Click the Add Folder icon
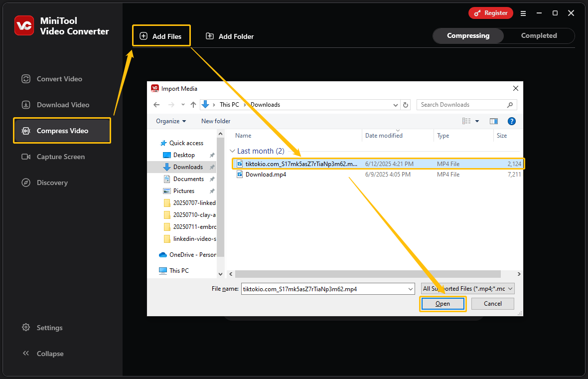 pyautogui.click(x=210, y=36)
